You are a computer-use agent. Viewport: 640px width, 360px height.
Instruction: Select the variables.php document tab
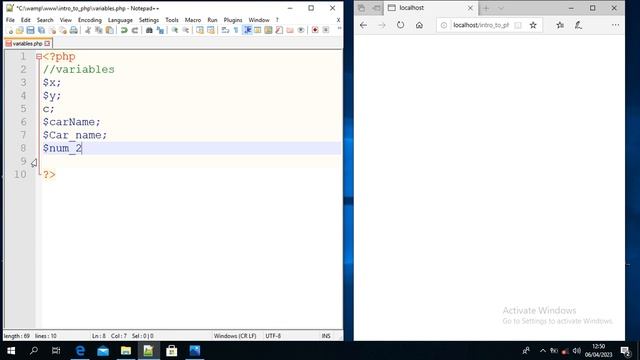pyautogui.click(x=28, y=43)
